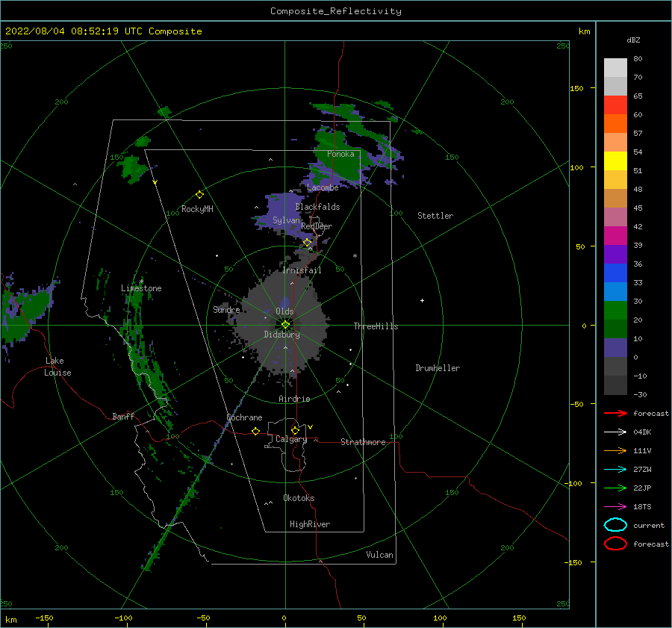This screenshot has width=672, height=628.
Task: Click the cyan 27ZW arrow icon
Action: [615, 470]
